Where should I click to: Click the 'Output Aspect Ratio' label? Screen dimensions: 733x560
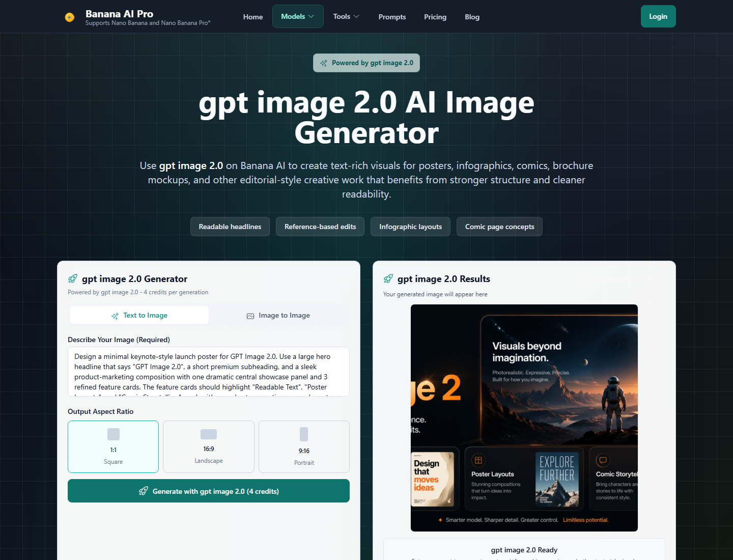(x=101, y=411)
